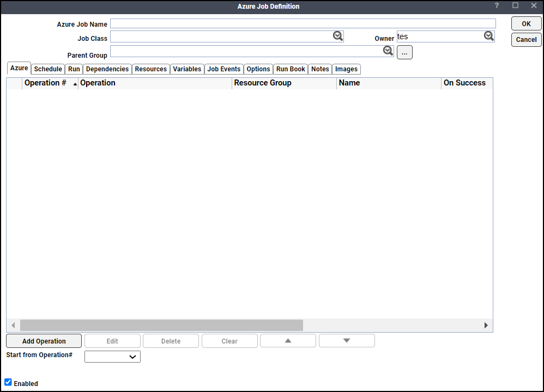The width and height of the screenshot is (544, 392).
Task: Open the Notes tab
Action: click(x=320, y=69)
